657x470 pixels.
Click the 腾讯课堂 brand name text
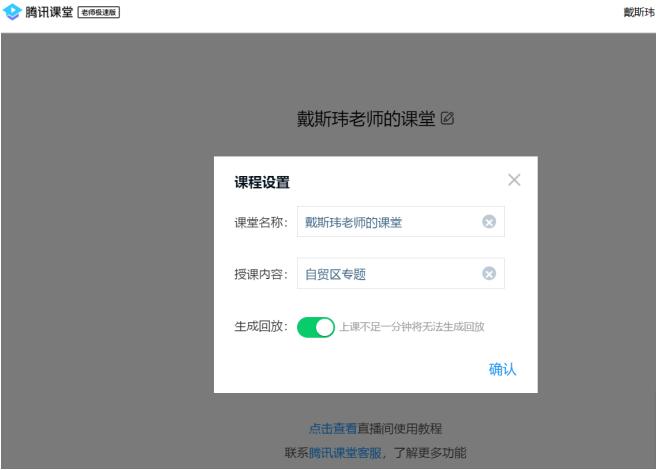(x=45, y=11)
